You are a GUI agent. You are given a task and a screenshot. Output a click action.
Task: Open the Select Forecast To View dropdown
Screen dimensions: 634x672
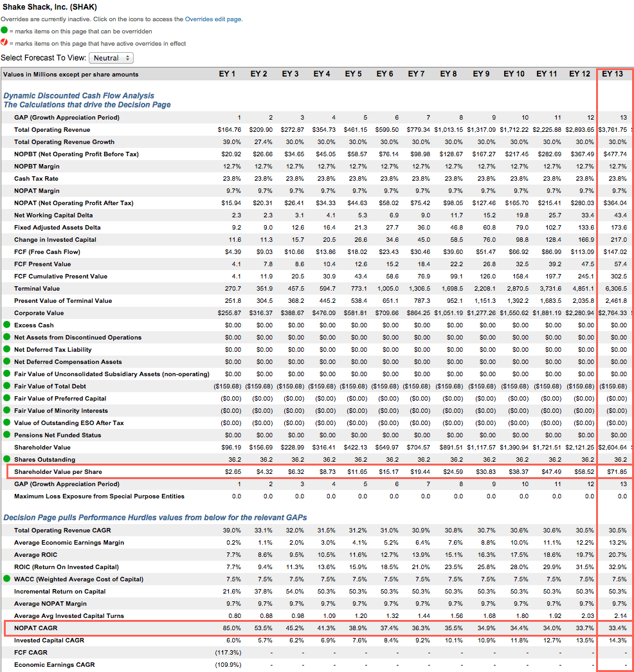(x=111, y=58)
